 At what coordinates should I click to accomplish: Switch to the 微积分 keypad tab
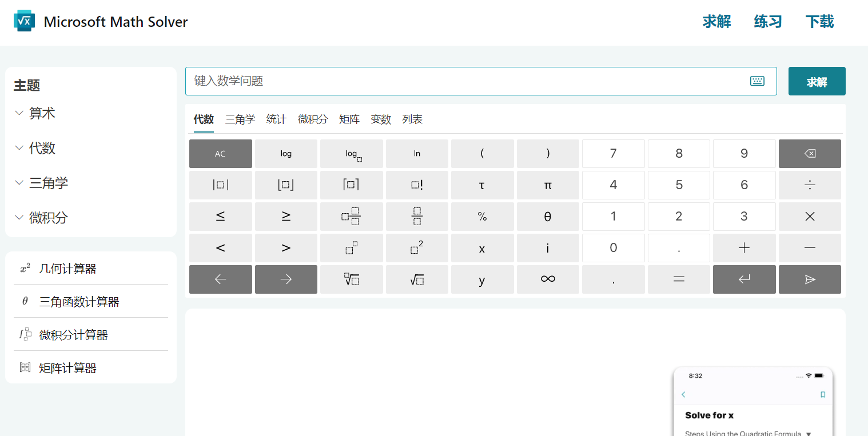pos(313,119)
